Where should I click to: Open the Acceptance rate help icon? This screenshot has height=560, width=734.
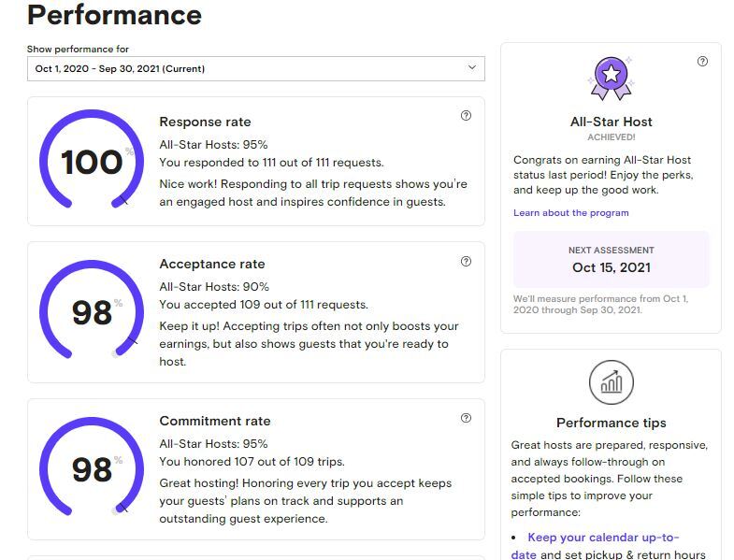pyautogui.click(x=466, y=262)
